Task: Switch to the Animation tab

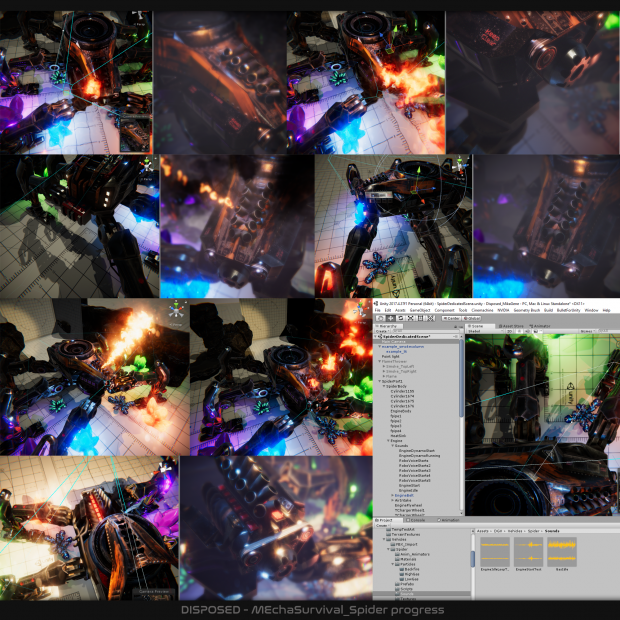Action: point(448,520)
